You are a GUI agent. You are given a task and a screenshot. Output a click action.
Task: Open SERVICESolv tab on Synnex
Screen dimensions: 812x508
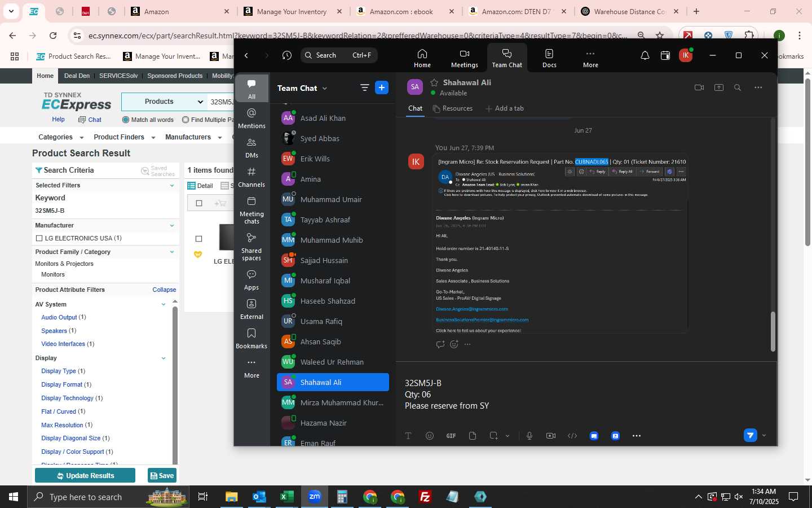[118, 76]
